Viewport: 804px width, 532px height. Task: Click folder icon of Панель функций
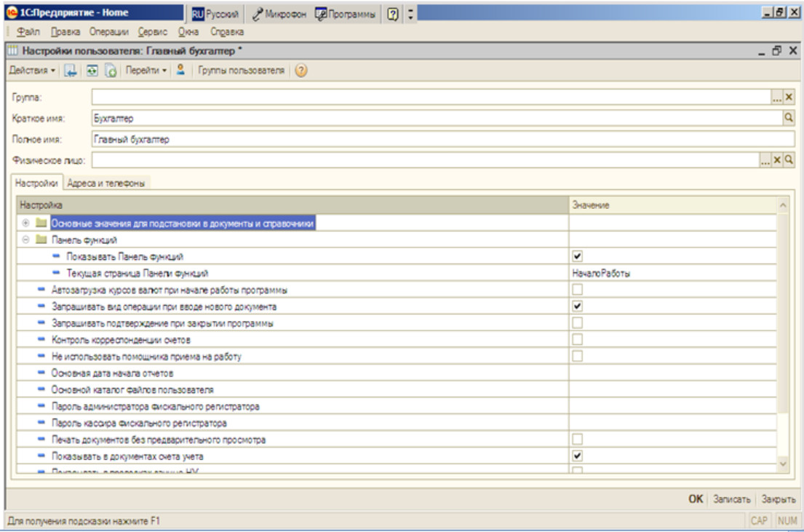tap(41, 239)
